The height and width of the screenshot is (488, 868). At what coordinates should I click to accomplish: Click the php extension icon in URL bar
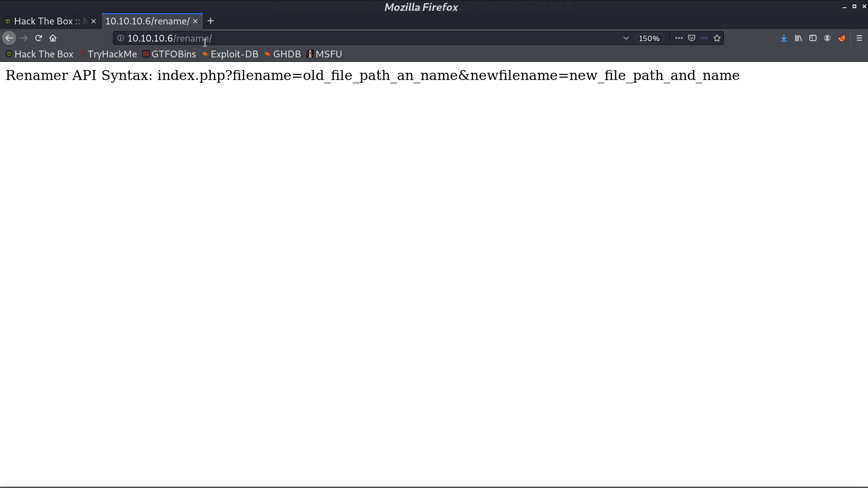point(704,38)
